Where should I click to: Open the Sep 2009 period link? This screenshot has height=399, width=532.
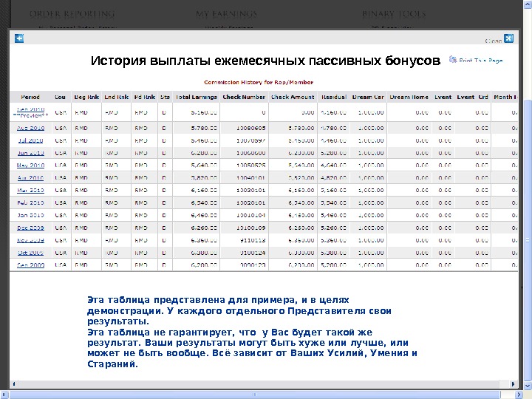click(30, 265)
